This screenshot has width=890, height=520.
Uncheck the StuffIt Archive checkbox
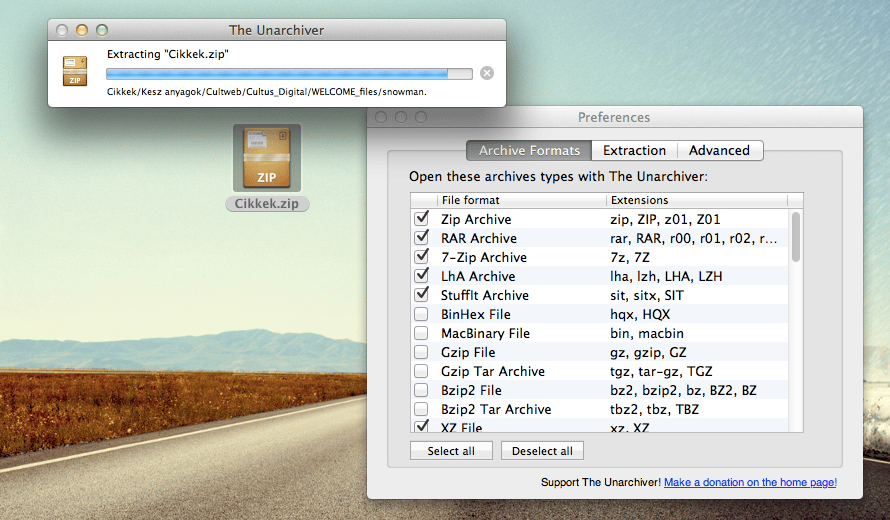421,295
